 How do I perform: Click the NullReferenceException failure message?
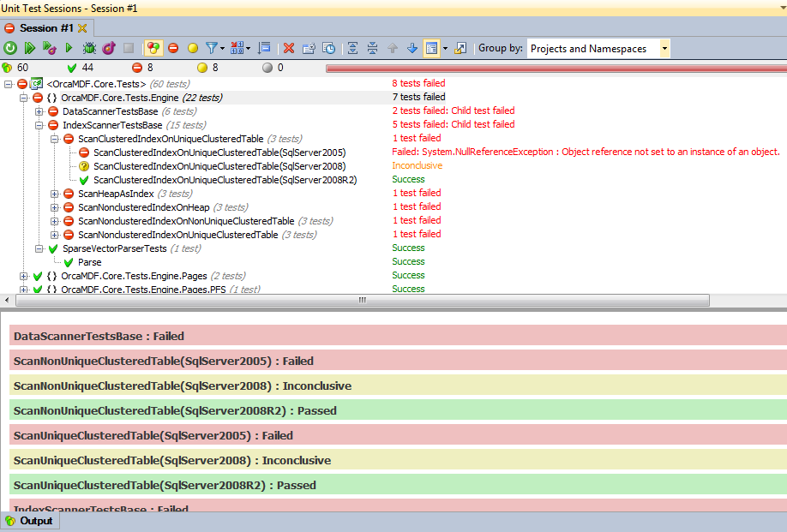coord(586,152)
